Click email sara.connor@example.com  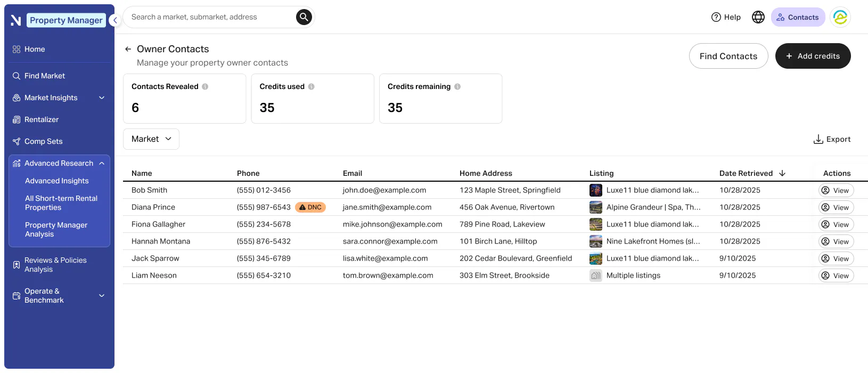tap(390, 241)
